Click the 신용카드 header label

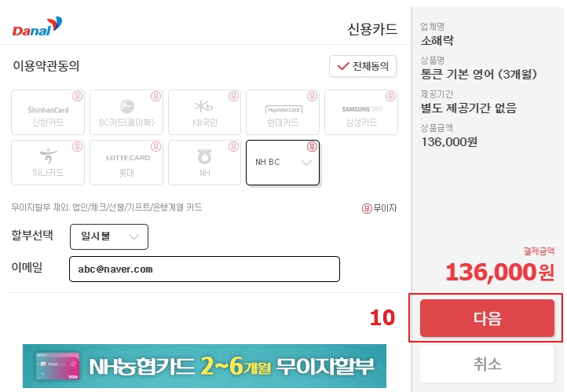(372, 29)
